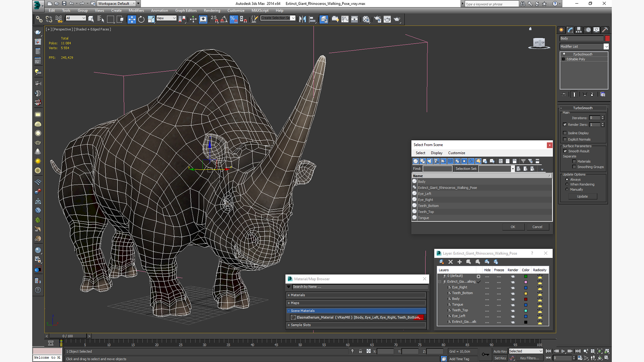Open the Modifier List dropdown
Image resolution: width=644 pixels, height=362 pixels.
[584, 47]
